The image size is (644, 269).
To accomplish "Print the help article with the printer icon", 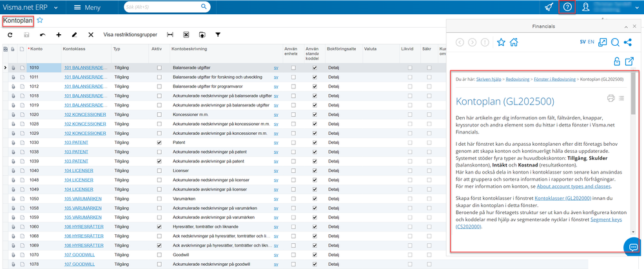I will [x=610, y=99].
